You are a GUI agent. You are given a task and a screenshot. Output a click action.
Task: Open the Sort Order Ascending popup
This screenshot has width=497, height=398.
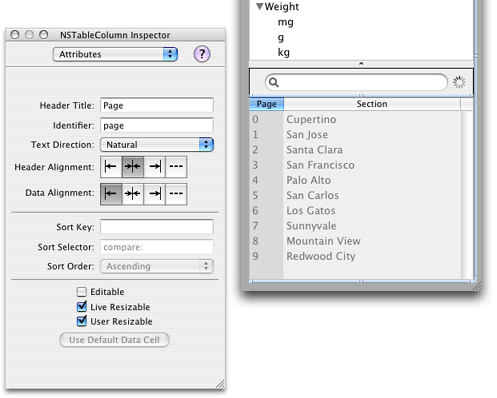[157, 266]
